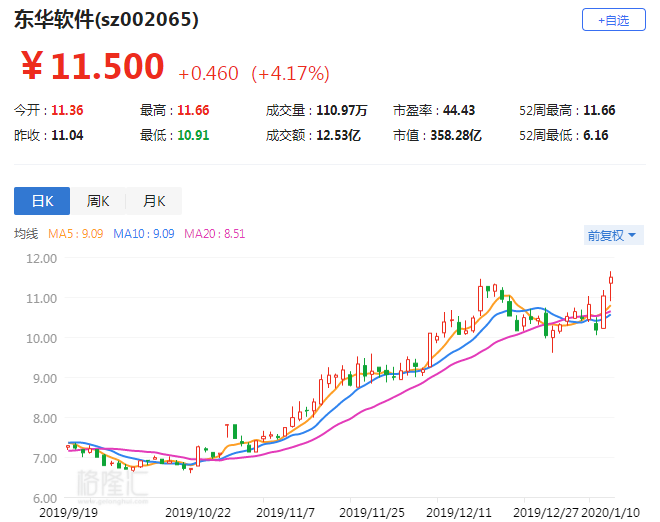Screen dimensions: 660x522
Task: Click the 最低 value 10.91
Action: pyautogui.click(x=193, y=135)
